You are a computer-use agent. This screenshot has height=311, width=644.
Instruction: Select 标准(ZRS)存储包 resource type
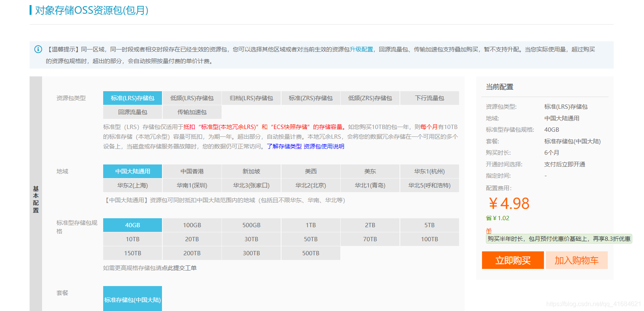click(311, 98)
